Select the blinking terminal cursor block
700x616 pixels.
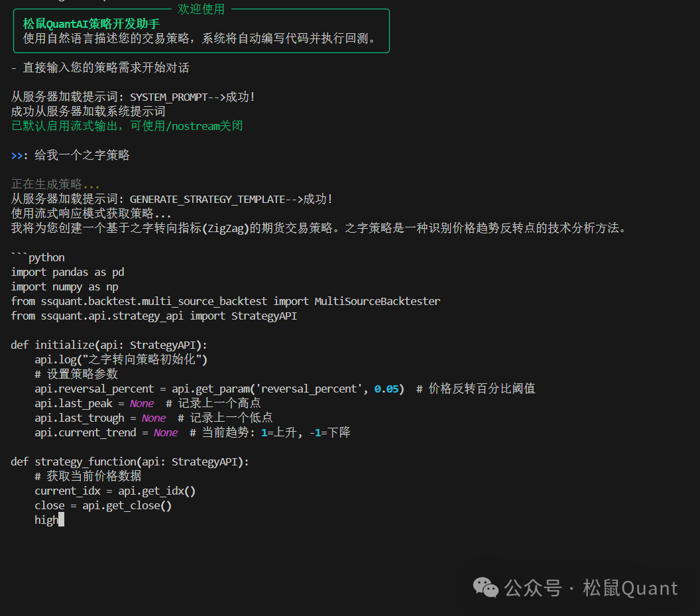tap(62, 519)
